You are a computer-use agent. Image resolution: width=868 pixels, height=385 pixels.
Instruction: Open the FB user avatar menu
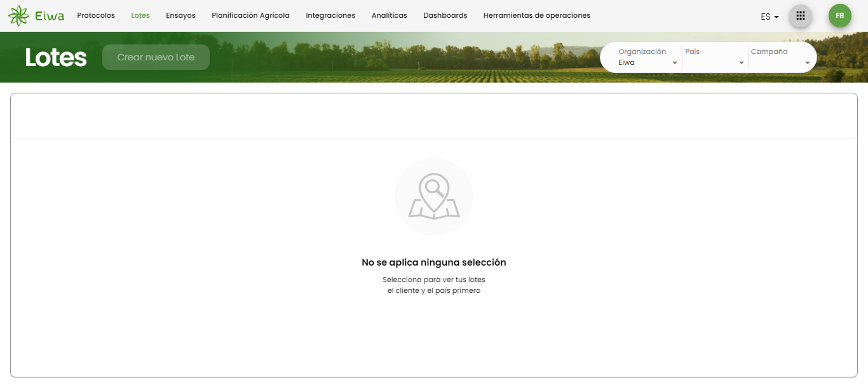pos(839,16)
